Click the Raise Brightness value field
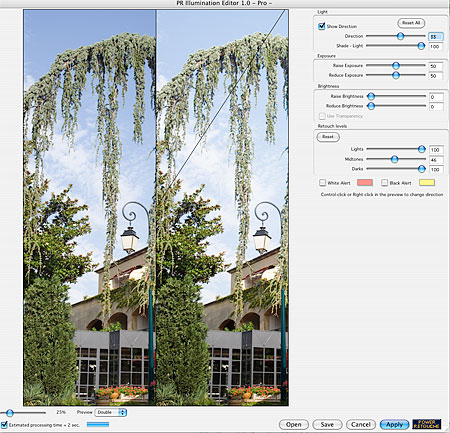 [436, 97]
